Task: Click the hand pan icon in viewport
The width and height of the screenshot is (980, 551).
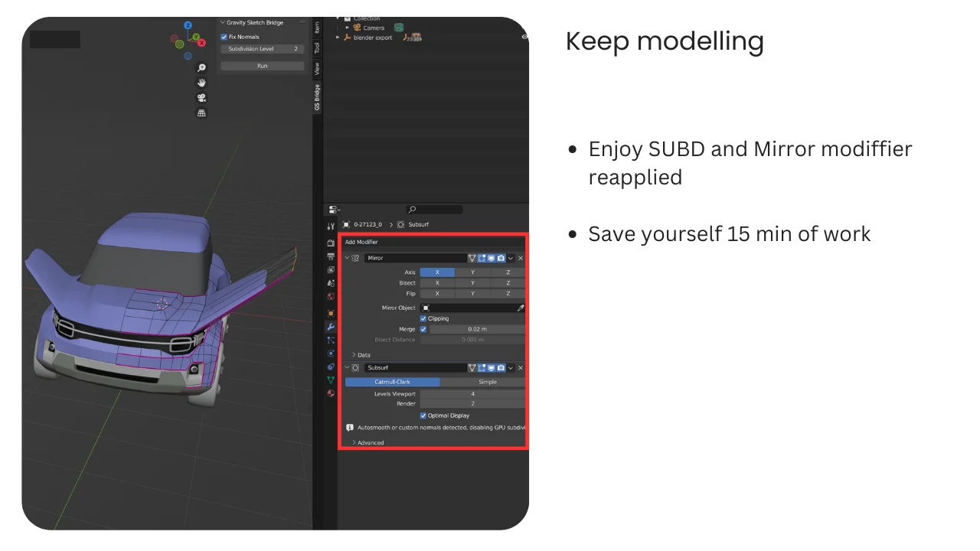Action: 201,84
